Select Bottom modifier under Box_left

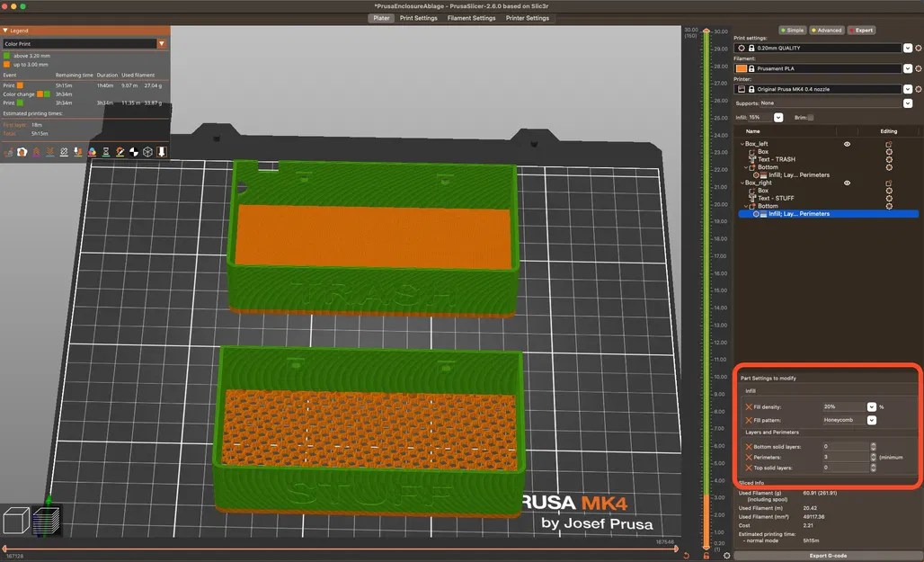[768, 167]
